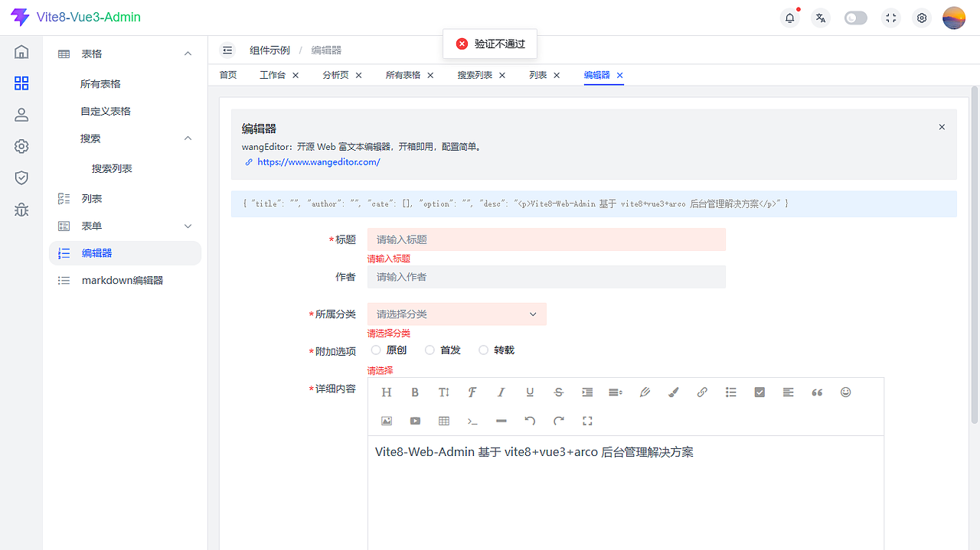Select the 首发 radio option

pyautogui.click(x=443, y=350)
